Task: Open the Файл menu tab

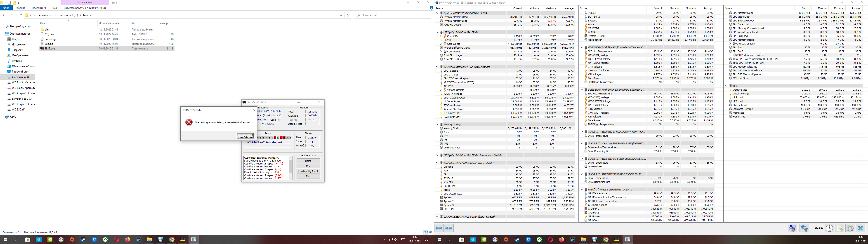Action: pos(6,8)
